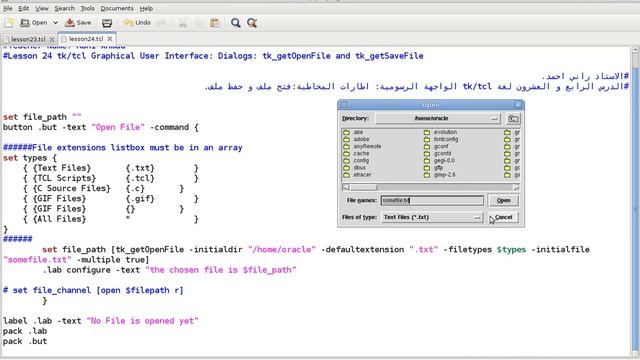Paste from clipboard using toolbar icon

pyautogui.click(x=215, y=23)
